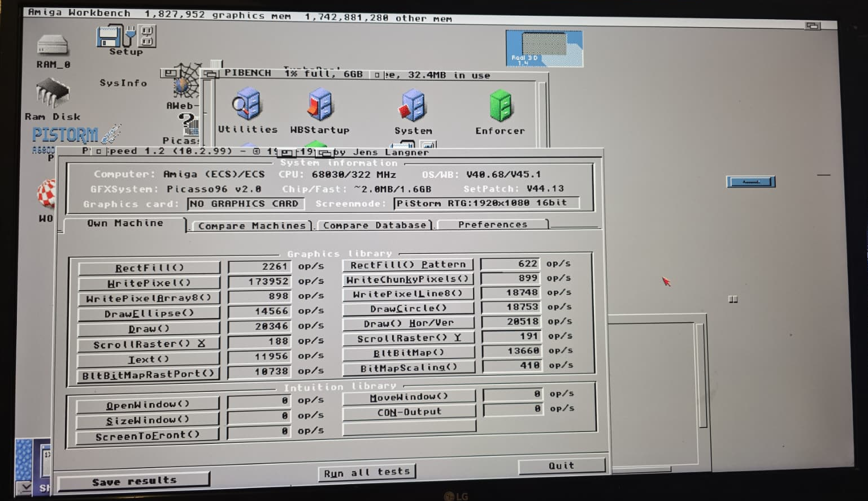Switch to the Compare Machines tab
Viewport: 868px width, 501px height.
(x=251, y=226)
